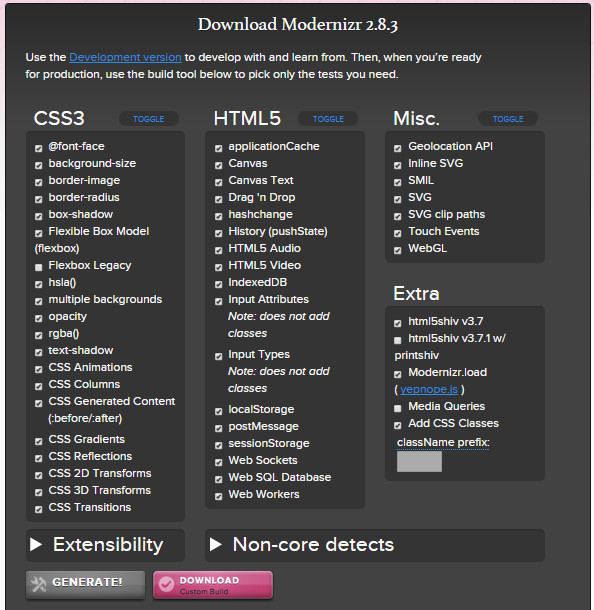594x610 pixels.
Task: Toggle all Misc. options
Action: point(508,119)
